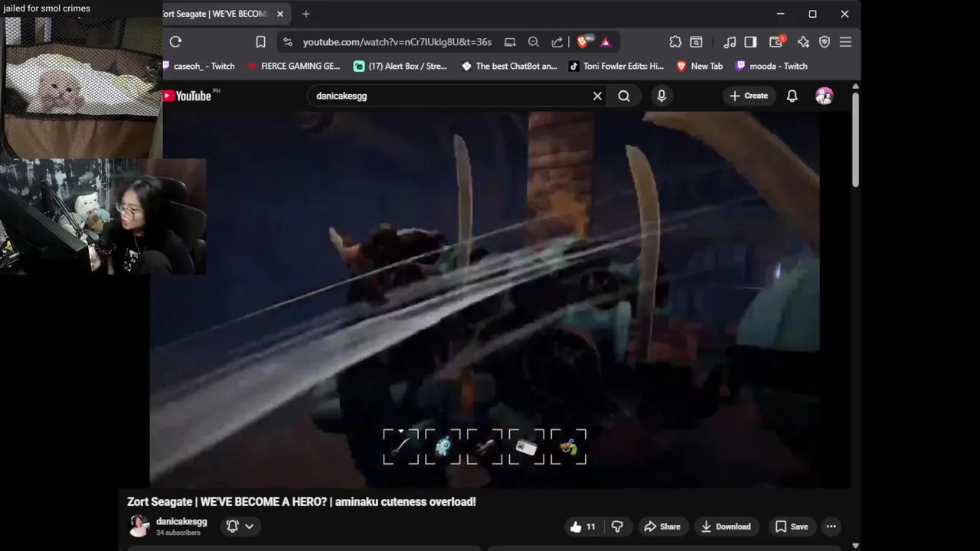Open the Brave Wallet icon with the notification badge
Image resolution: width=980 pixels, height=551 pixels.
pos(776,41)
